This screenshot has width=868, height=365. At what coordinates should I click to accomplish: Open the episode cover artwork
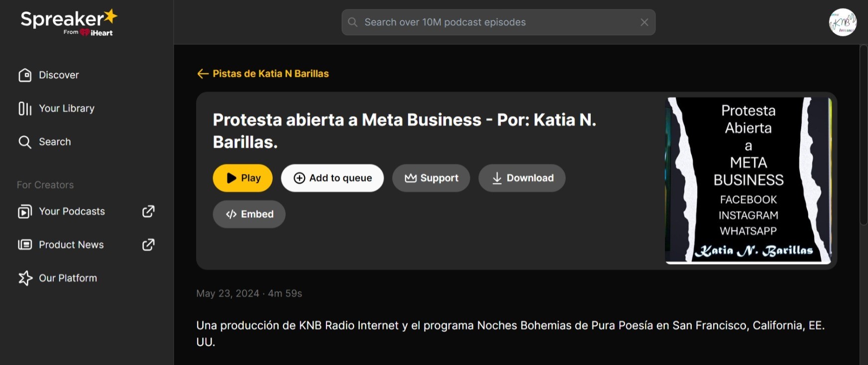coord(748,181)
